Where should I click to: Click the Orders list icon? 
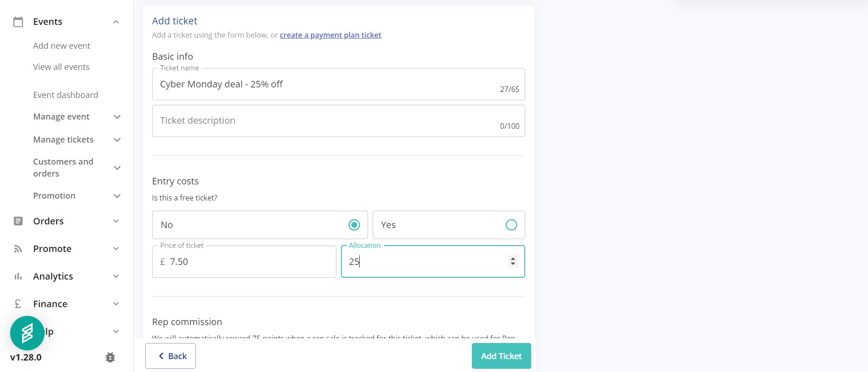18,221
